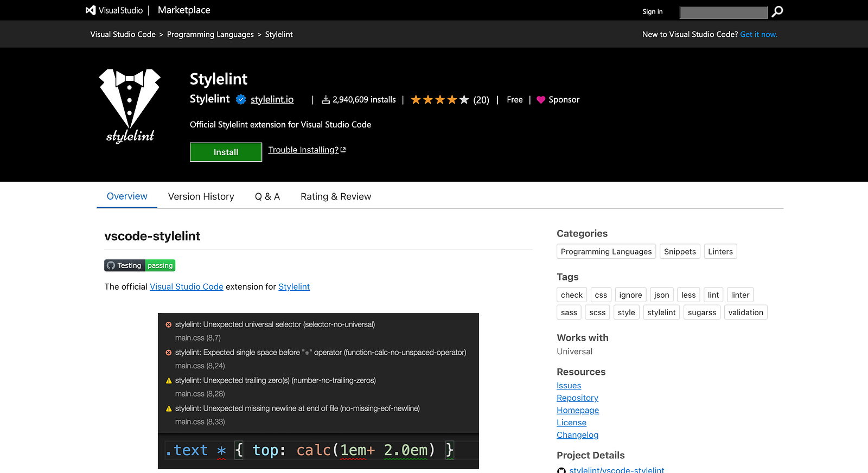Click the search magnifier icon
The height and width of the screenshot is (473, 868).
click(777, 11)
